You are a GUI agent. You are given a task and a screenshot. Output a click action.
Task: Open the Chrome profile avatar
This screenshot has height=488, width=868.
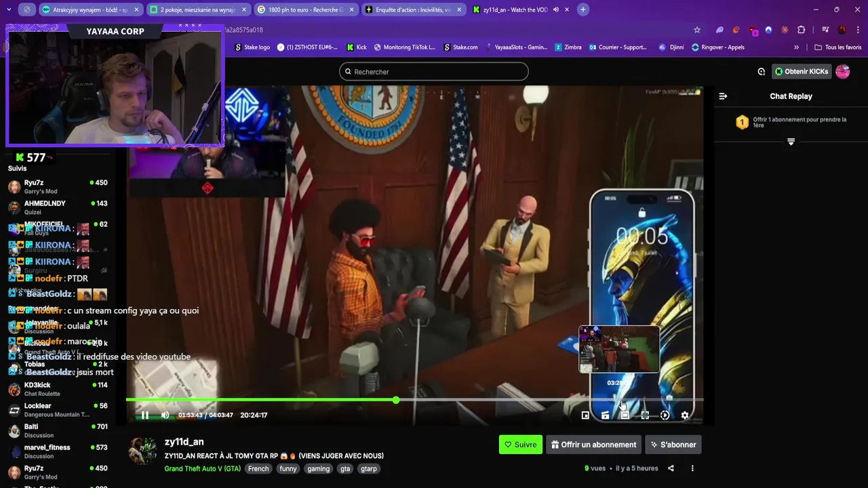pyautogui.click(x=842, y=30)
